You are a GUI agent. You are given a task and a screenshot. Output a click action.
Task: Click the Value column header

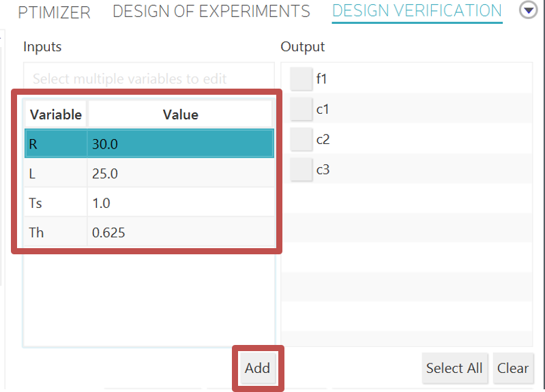point(180,115)
